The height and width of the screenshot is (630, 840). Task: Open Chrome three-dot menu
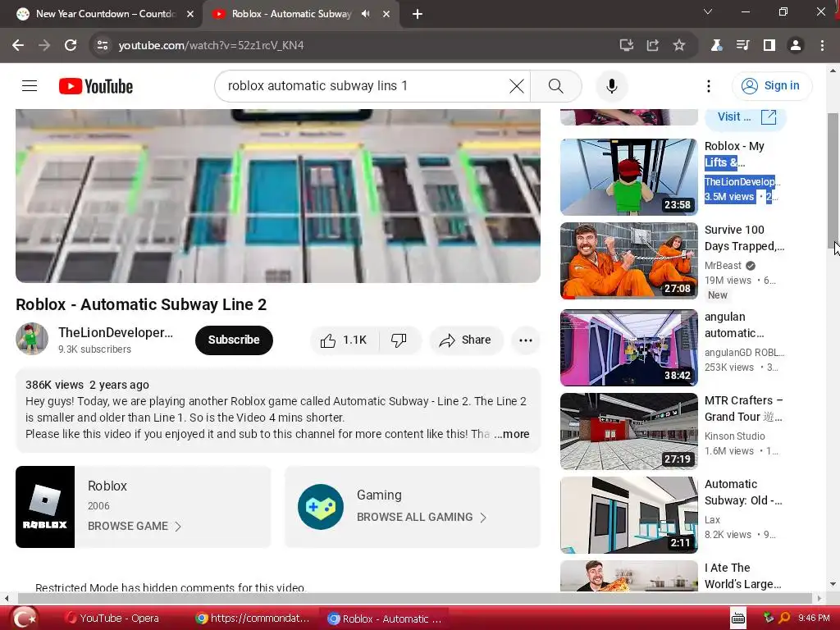tap(822, 46)
